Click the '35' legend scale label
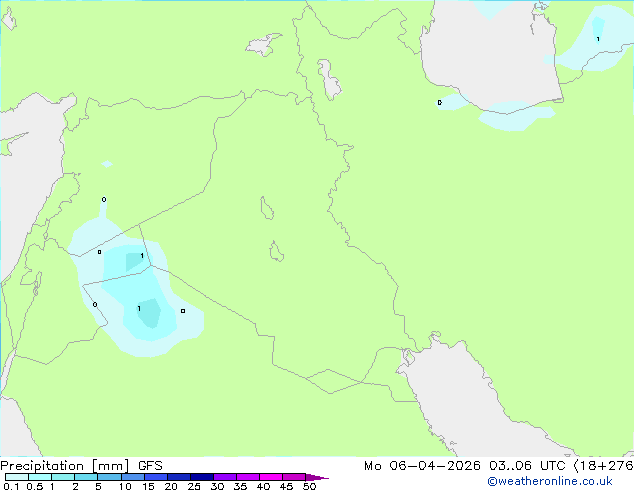The image size is (634, 490). point(240,486)
